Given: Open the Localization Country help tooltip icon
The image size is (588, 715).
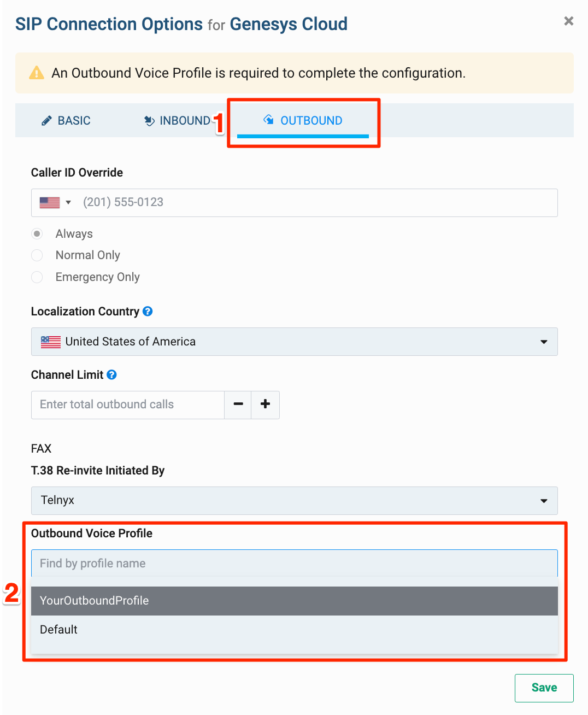Looking at the screenshot, I should pyautogui.click(x=148, y=312).
